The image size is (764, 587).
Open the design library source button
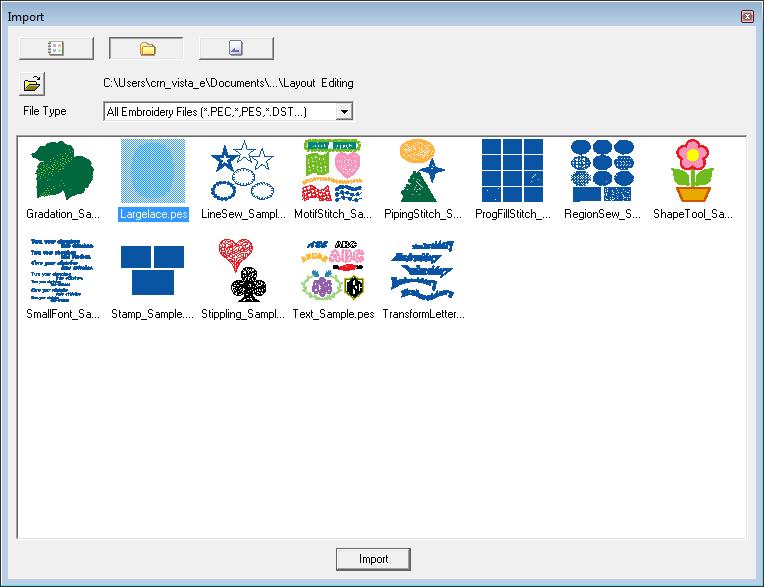56,48
